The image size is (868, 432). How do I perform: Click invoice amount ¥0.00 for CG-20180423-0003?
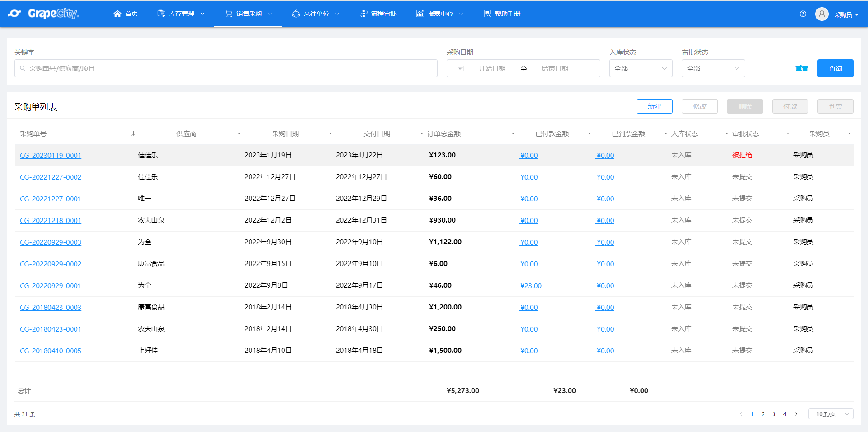point(605,307)
